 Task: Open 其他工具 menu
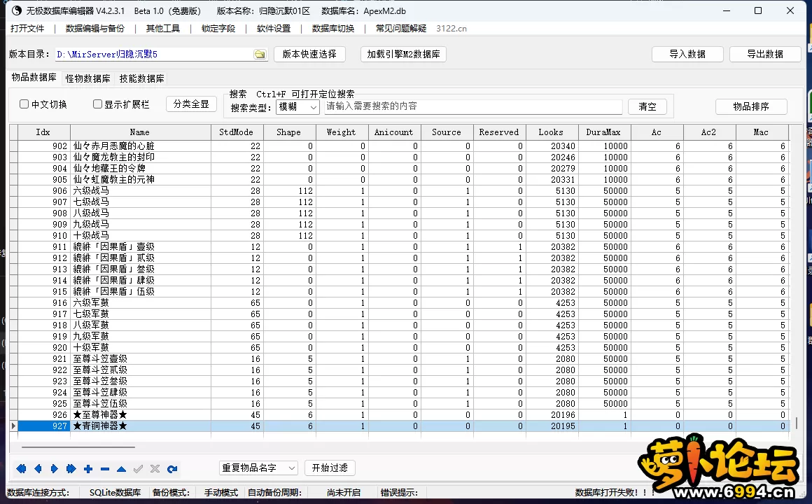[x=162, y=29]
